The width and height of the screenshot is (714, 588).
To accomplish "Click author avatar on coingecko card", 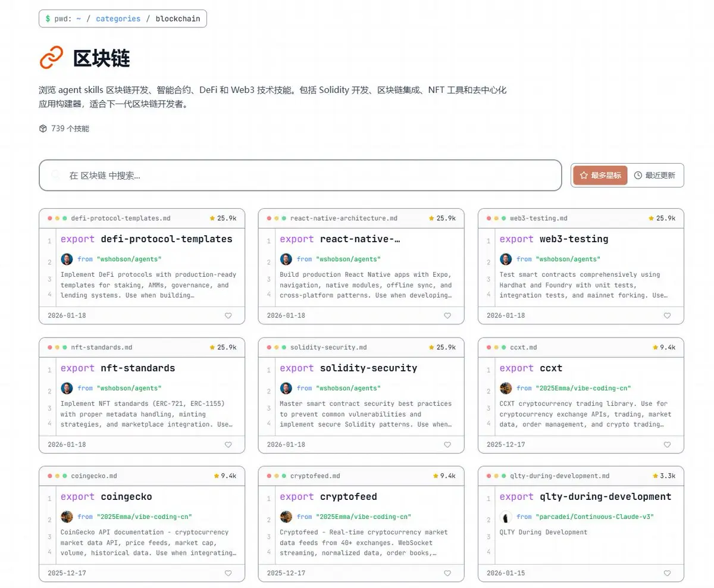I will click(x=67, y=517).
